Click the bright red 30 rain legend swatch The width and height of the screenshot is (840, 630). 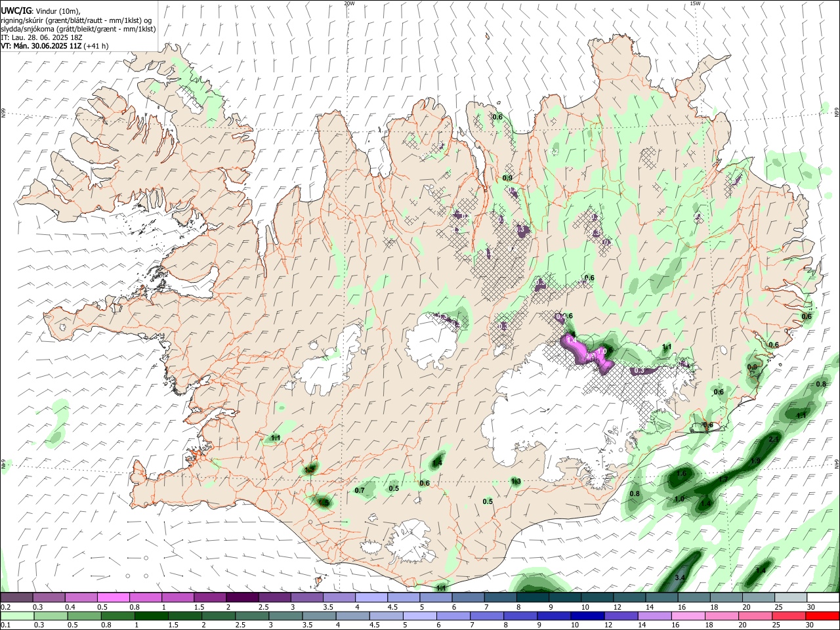(822, 616)
